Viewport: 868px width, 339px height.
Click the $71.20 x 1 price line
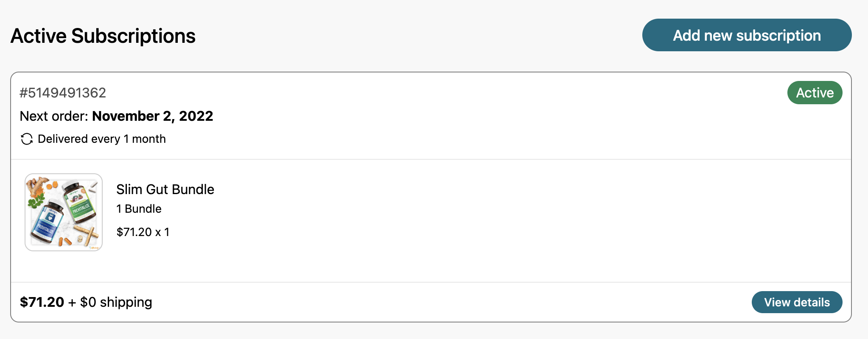point(143,232)
